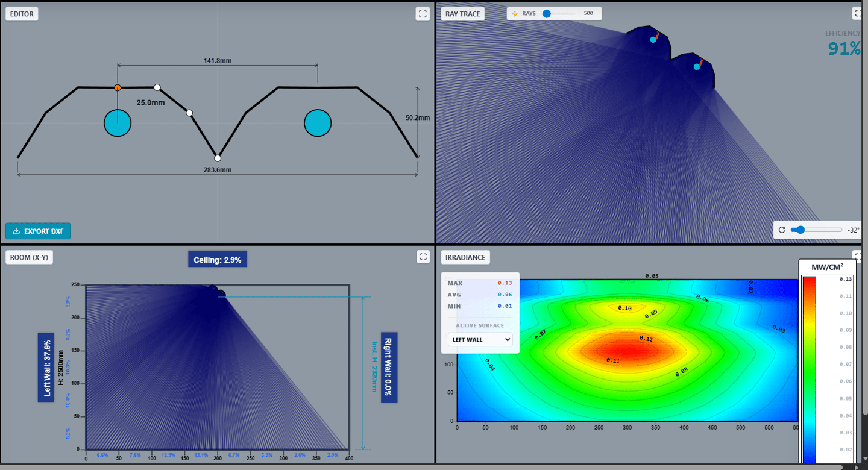Export the reflector profile as DXF
This screenshot has width=868, height=470.
(x=38, y=231)
